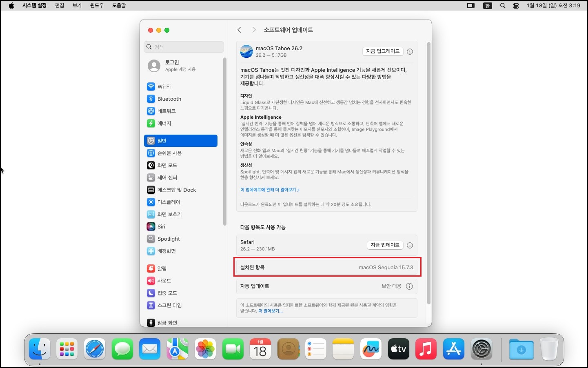Click 지금 업그레이드 button

(383, 51)
